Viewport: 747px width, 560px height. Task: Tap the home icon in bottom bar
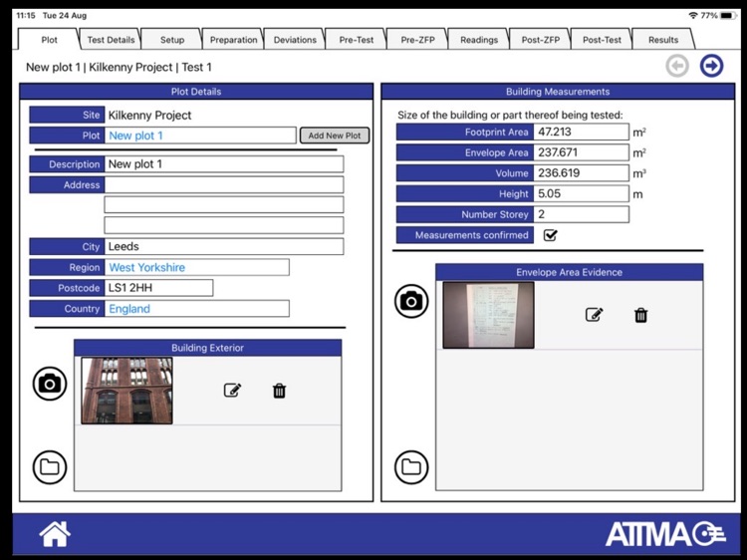pos(55,534)
